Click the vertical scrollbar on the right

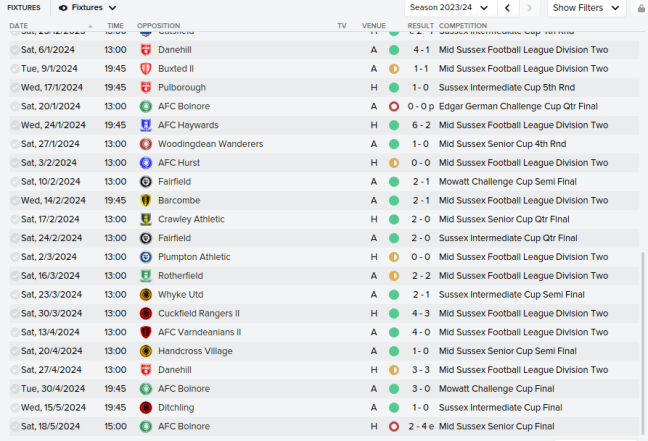click(642, 340)
